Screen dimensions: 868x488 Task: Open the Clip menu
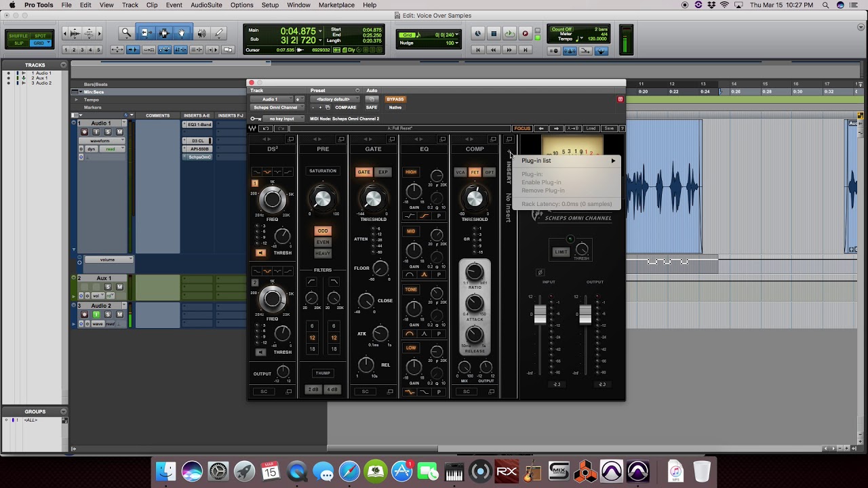[x=152, y=5]
